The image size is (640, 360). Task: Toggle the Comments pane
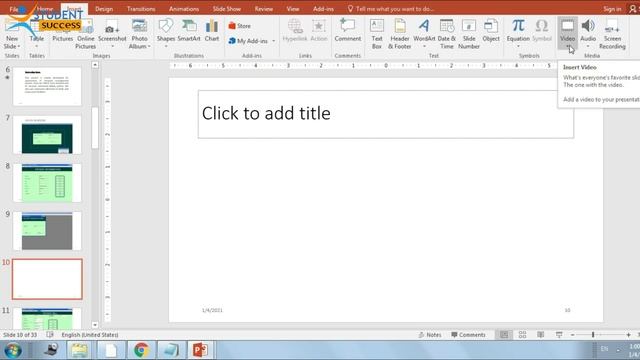click(468, 335)
